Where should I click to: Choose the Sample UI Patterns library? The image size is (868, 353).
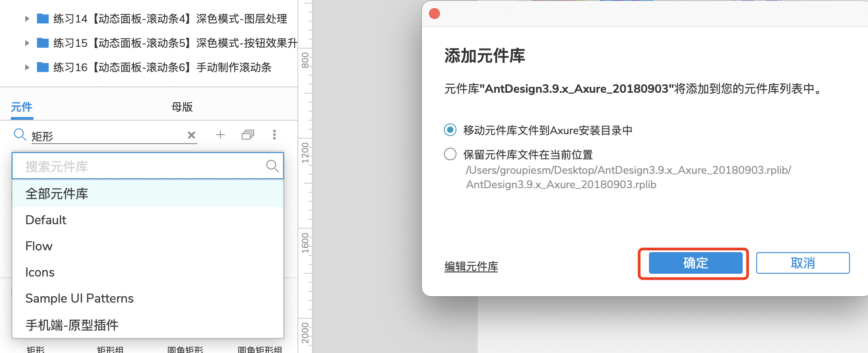[x=148, y=298]
